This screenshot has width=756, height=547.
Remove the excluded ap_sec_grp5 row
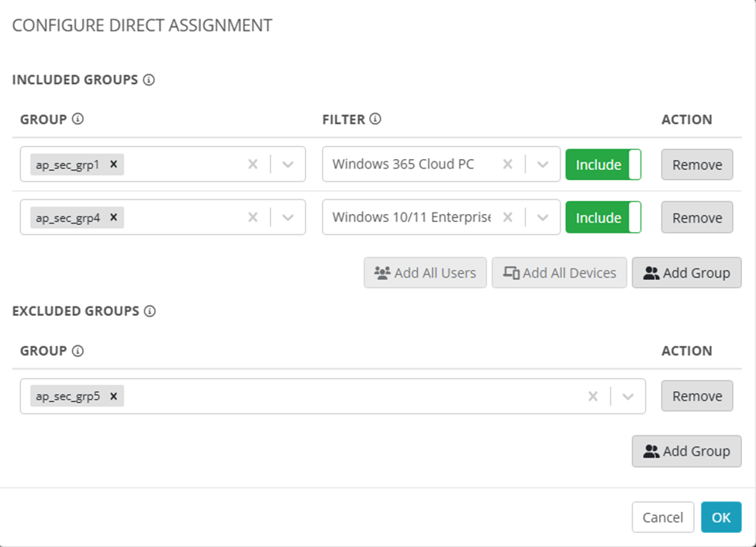pyautogui.click(x=696, y=396)
